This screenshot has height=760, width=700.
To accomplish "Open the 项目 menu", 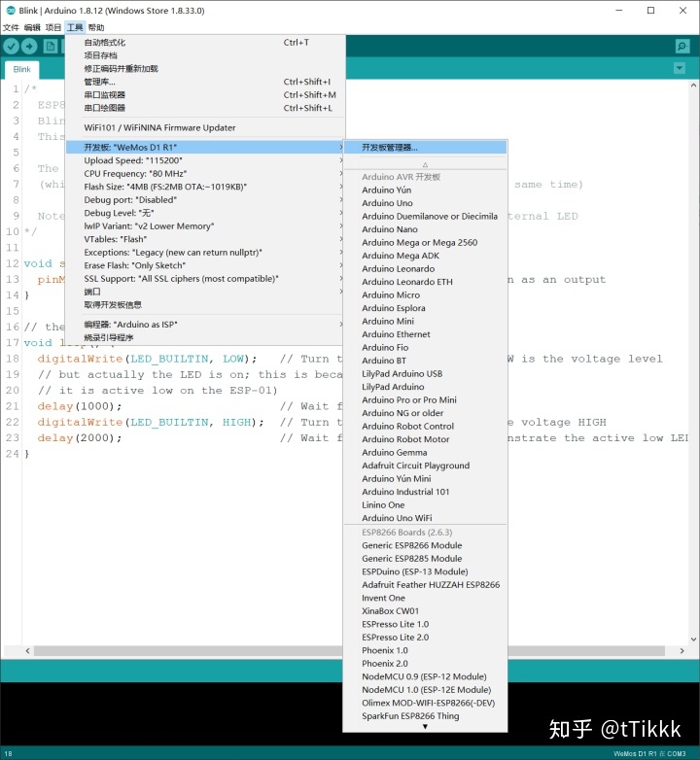I will pos(53,27).
